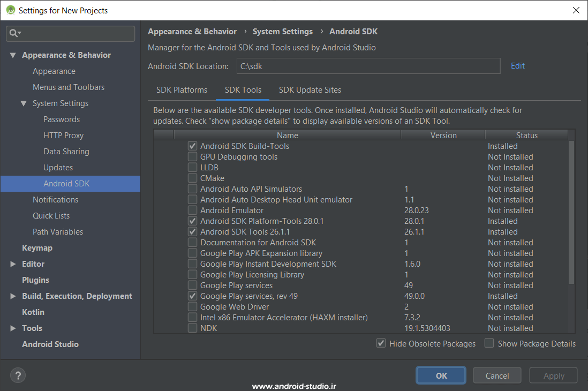Click the Apply button
This screenshot has width=588, height=391.
pos(554,375)
